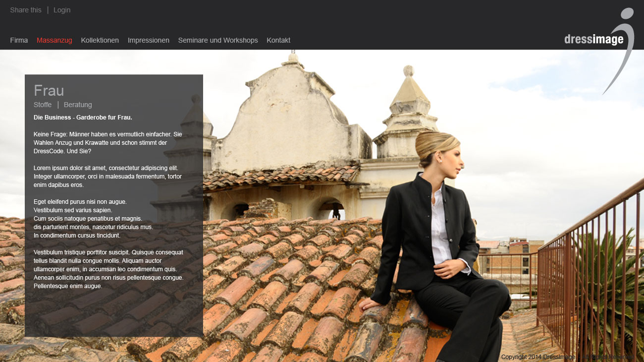Screen dimensions: 644x362
Task: Click the Vestibulum tristique porttitor paragraph
Action: click(x=108, y=269)
